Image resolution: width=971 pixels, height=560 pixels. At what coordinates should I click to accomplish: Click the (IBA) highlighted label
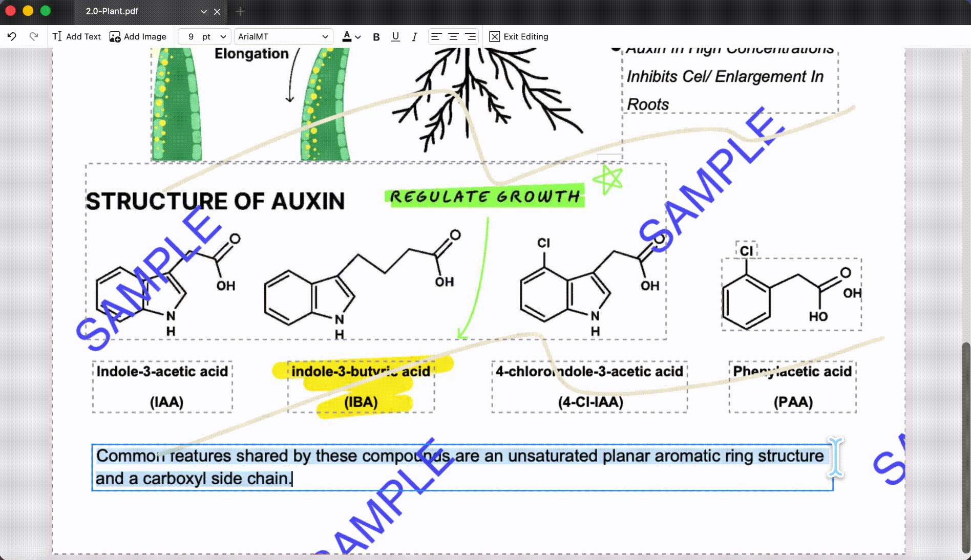tap(361, 402)
